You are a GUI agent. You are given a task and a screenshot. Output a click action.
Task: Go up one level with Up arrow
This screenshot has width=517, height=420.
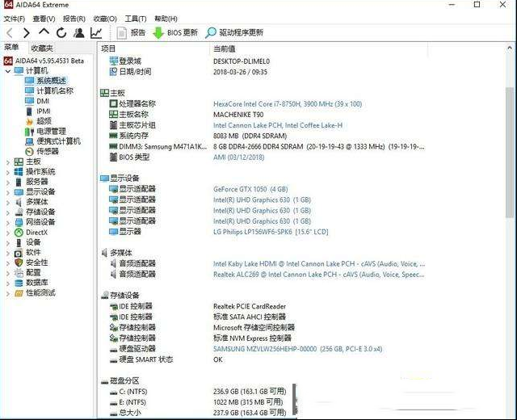(44, 32)
